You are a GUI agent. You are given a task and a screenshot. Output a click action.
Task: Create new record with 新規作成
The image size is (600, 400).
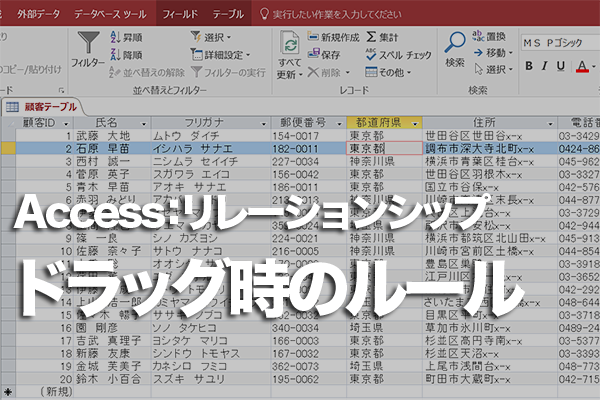click(333, 37)
